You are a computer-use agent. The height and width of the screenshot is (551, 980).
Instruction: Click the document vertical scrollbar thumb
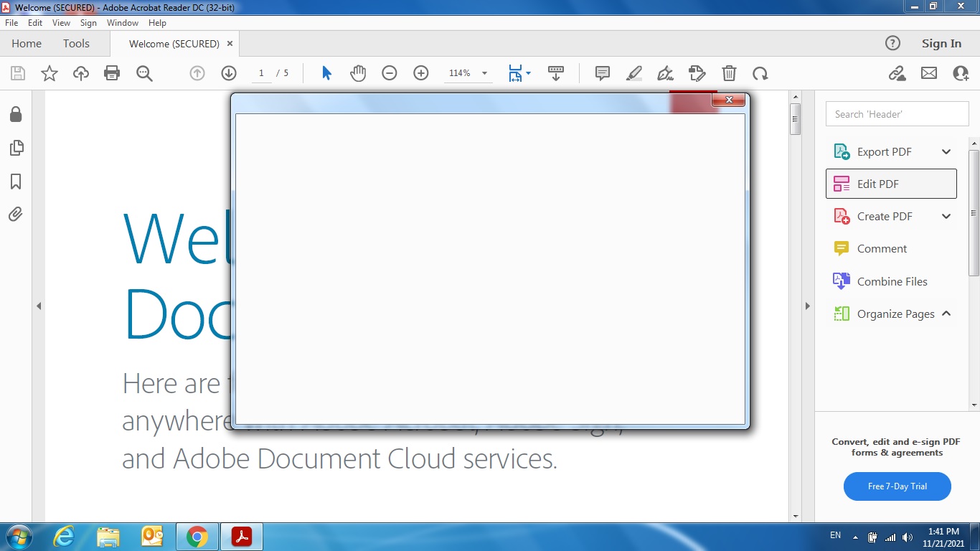pyautogui.click(x=795, y=119)
